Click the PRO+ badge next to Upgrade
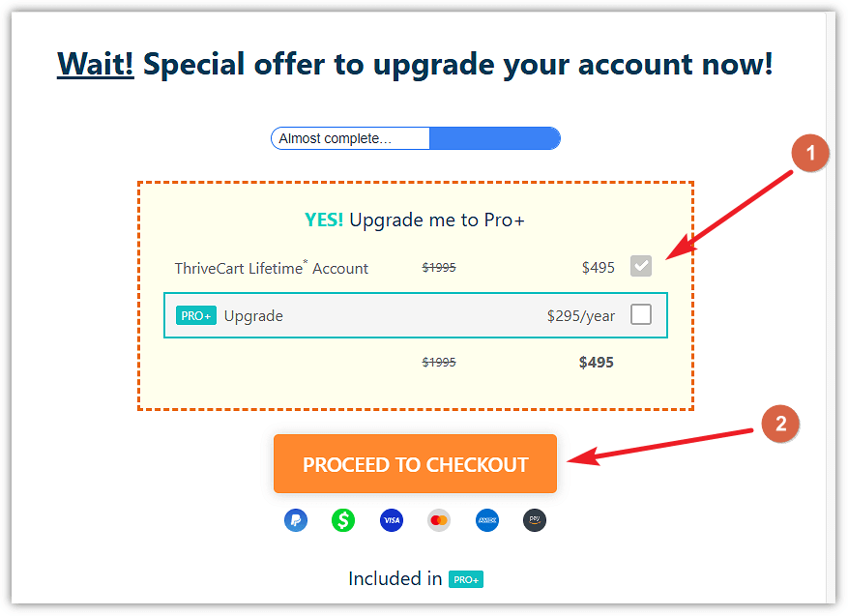Viewport: 848px width, 616px height. coord(196,315)
